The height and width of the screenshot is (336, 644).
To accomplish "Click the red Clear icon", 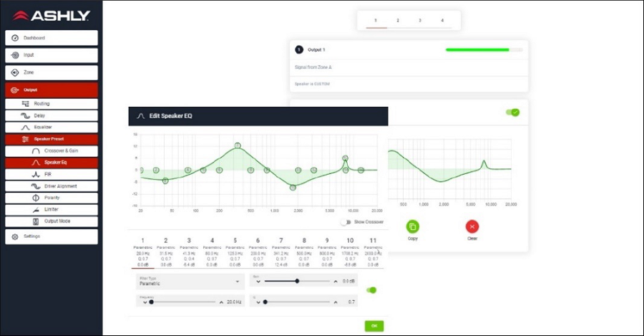I will 472,227.
